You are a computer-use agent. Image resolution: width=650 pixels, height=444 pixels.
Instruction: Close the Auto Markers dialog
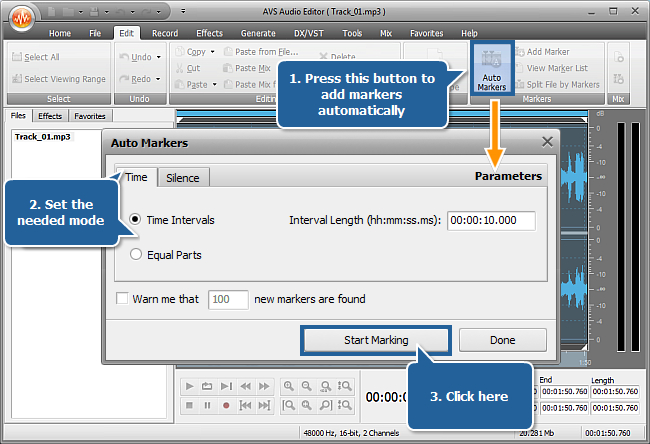coord(547,142)
